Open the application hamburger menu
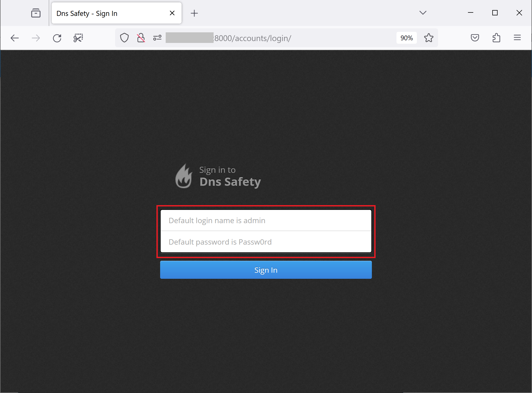 coord(517,38)
